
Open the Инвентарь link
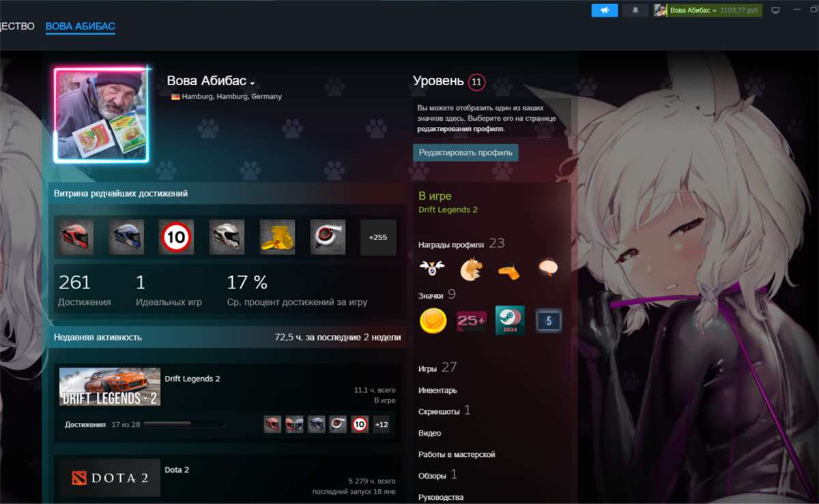tap(437, 391)
